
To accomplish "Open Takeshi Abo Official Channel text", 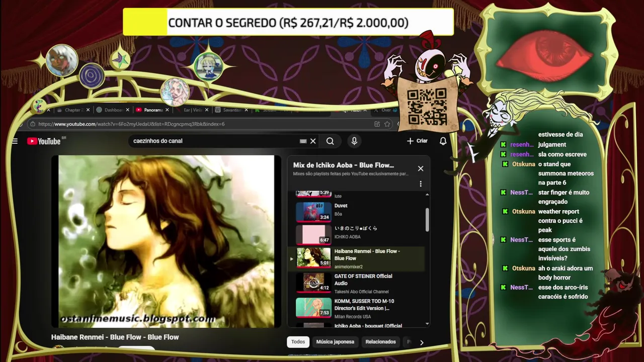I will click(x=361, y=292).
